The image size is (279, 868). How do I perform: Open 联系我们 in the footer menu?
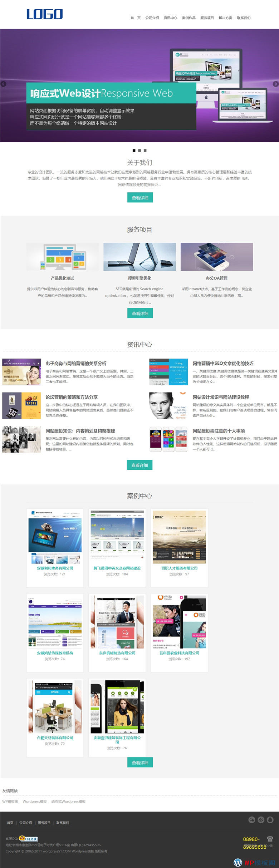63,823
